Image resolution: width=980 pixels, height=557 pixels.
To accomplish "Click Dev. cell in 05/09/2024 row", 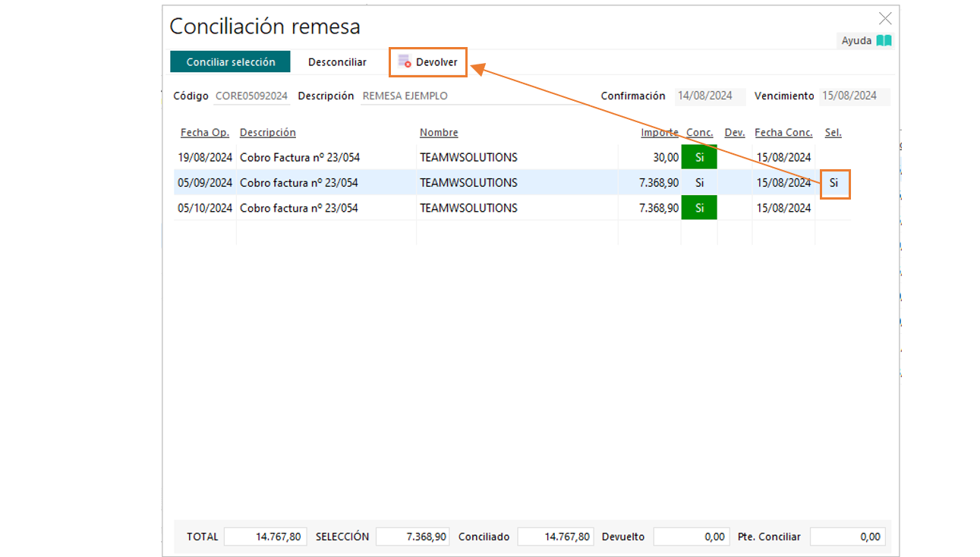I will tap(735, 183).
